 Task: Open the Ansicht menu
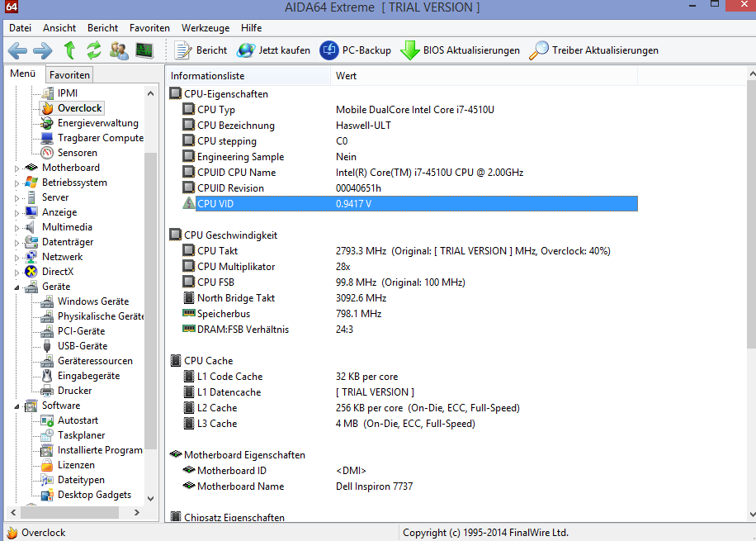point(59,28)
